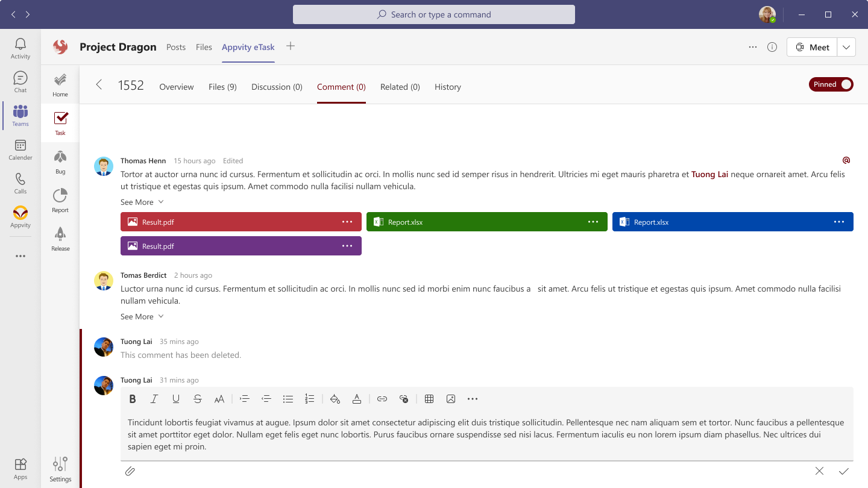Apply strikethrough formatting in comment editor
The height and width of the screenshot is (488, 868).
[198, 398]
